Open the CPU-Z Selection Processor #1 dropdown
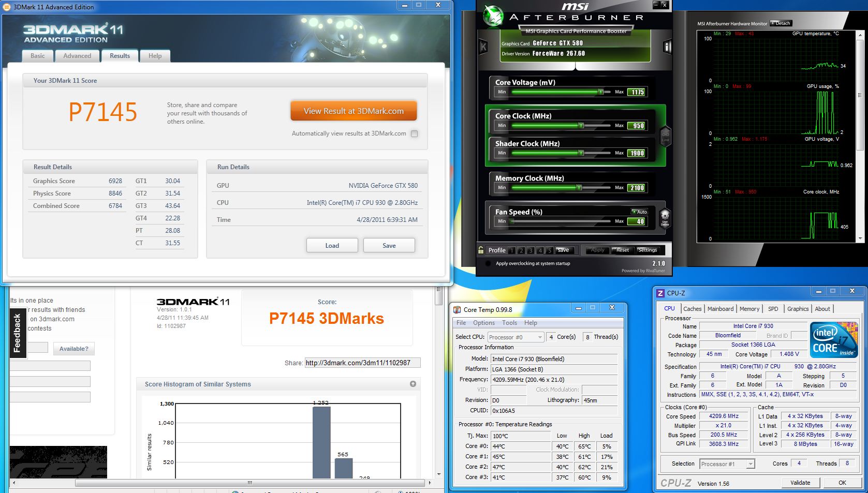 click(727, 464)
